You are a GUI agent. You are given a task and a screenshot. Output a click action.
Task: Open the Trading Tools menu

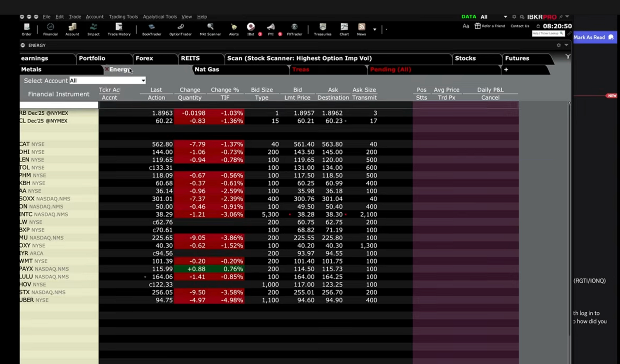point(123,17)
